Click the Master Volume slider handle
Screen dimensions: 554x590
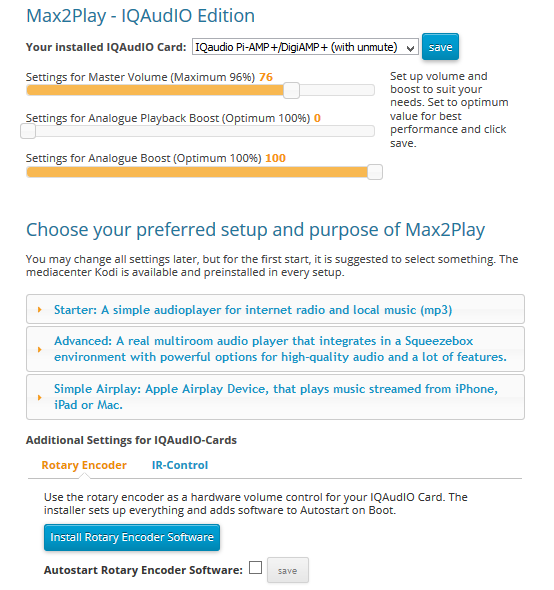[x=291, y=91]
